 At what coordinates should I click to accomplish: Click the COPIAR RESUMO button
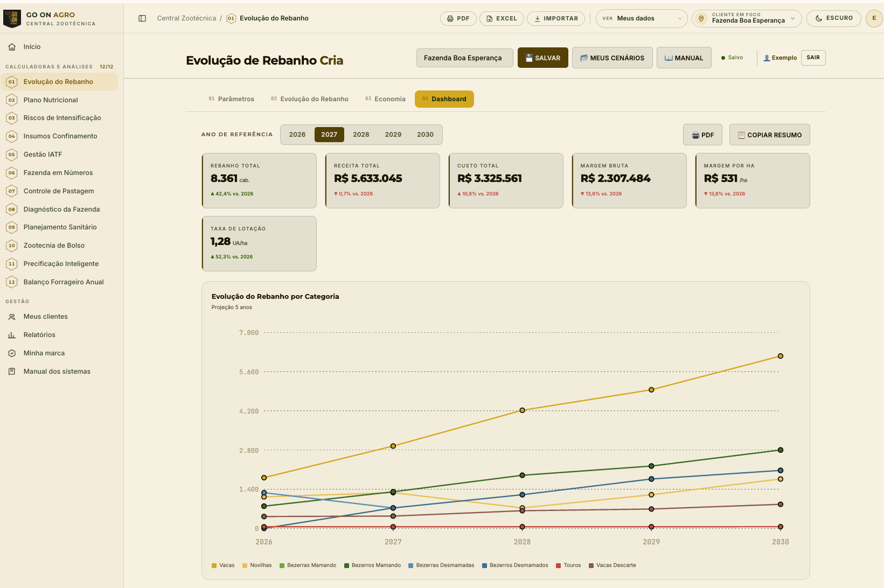point(770,135)
